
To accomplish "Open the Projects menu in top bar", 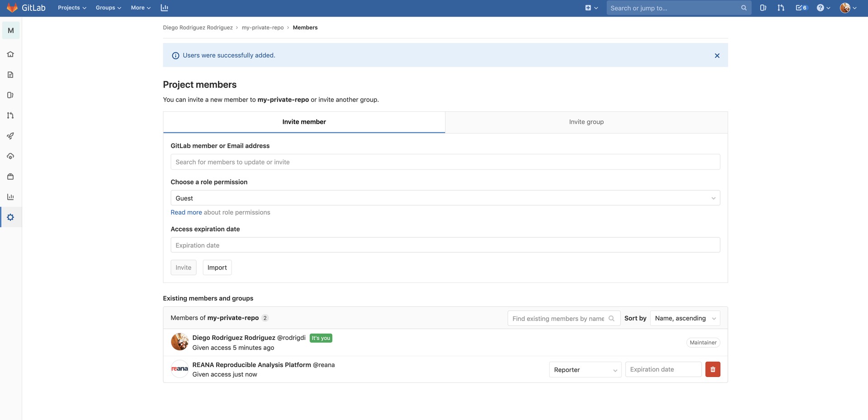I will 71,8.
